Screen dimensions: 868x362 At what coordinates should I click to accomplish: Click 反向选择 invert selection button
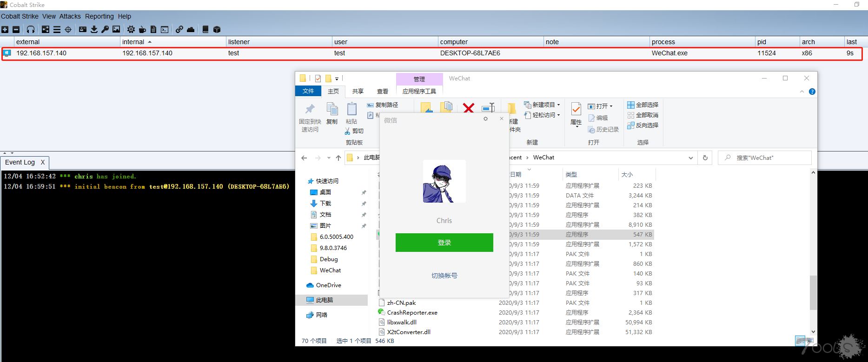(x=643, y=125)
